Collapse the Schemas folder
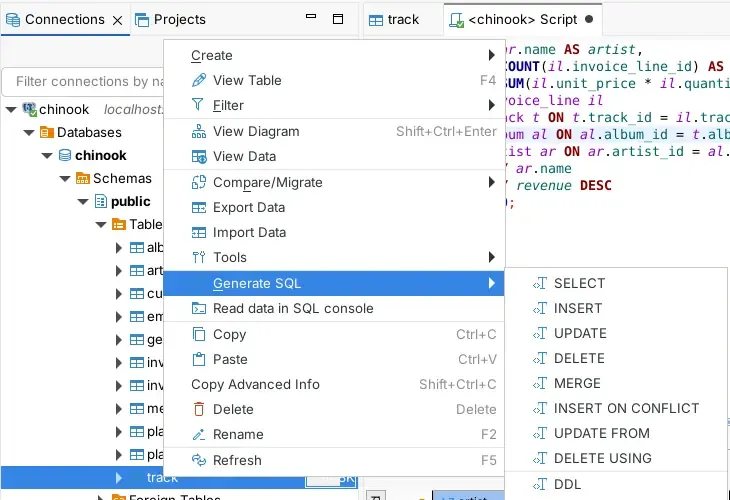This screenshot has width=730, height=500. click(66, 179)
